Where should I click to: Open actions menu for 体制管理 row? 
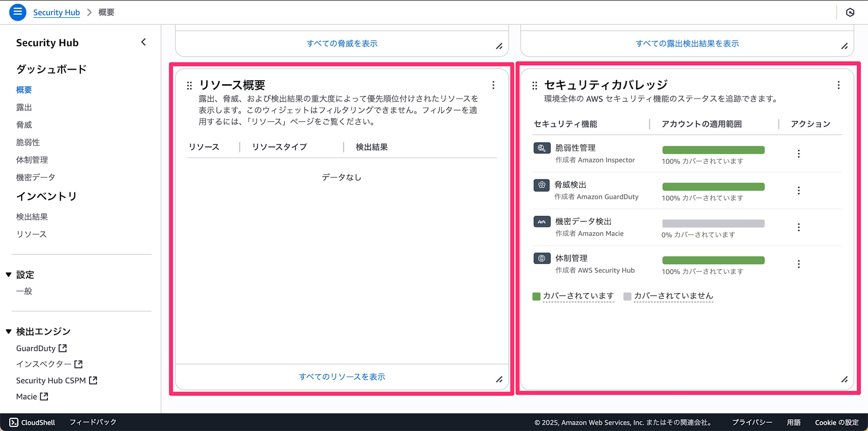(x=799, y=264)
